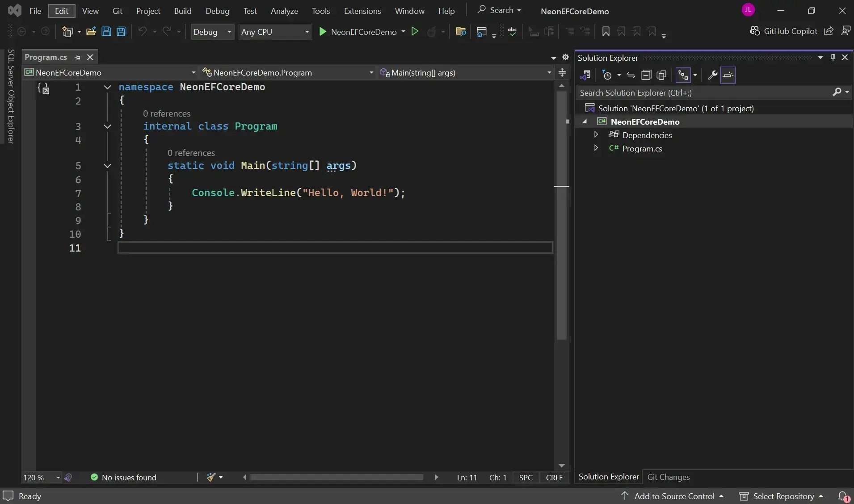Open Find in Files folder-search icon

tap(461, 32)
